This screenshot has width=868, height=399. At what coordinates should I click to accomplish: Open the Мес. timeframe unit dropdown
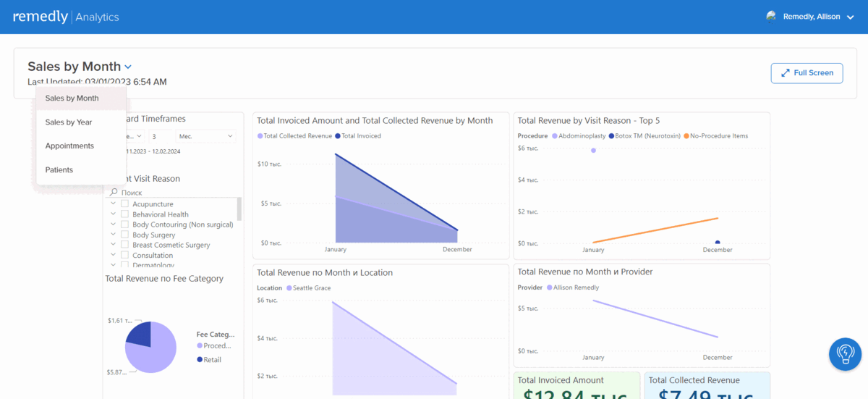pyautogui.click(x=206, y=136)
